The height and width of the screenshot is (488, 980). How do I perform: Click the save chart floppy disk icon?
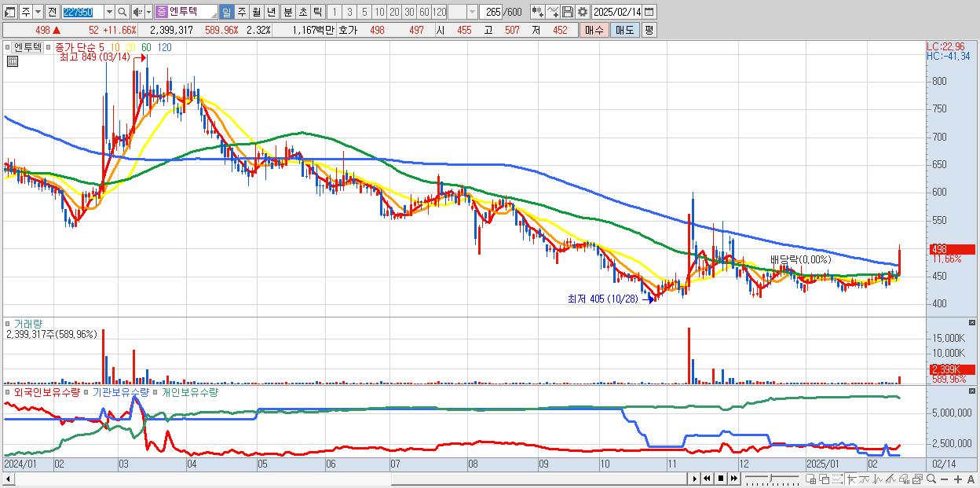pyautogui.click(x=568, y=12)
